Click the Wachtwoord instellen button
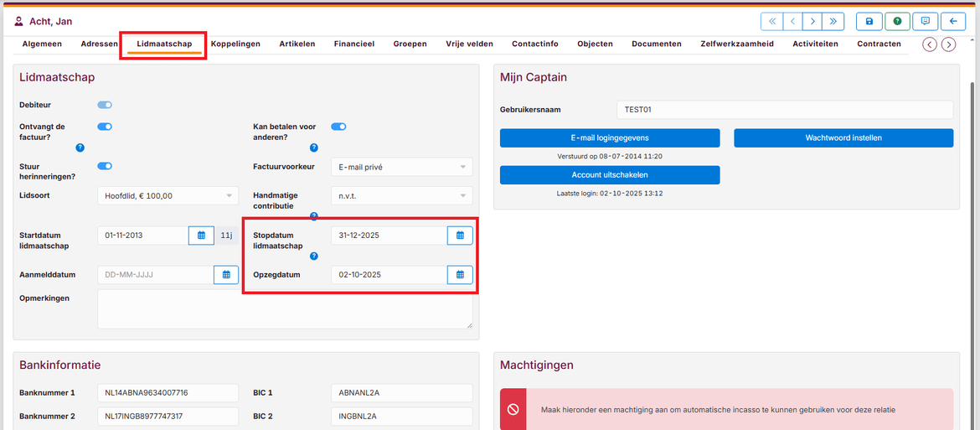 (x=843, y=137)
